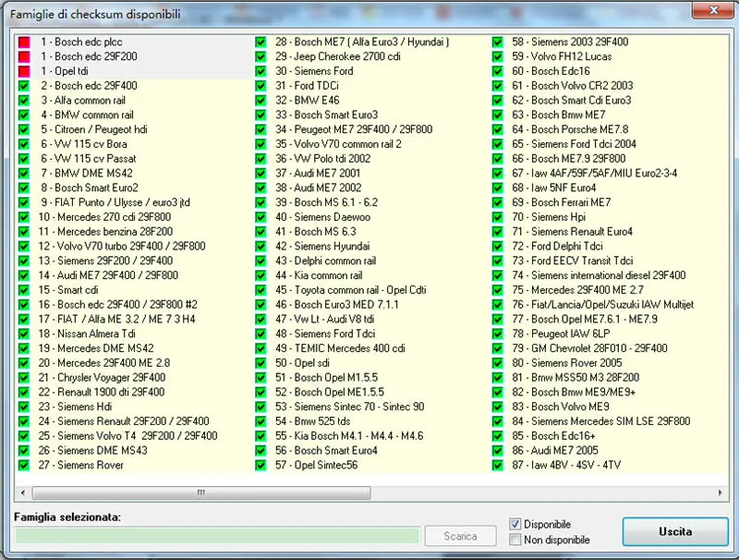Viewport: 739px width, 560px height.
Task: Click green check icon beside Kia common rail
Action: [260, 275]
